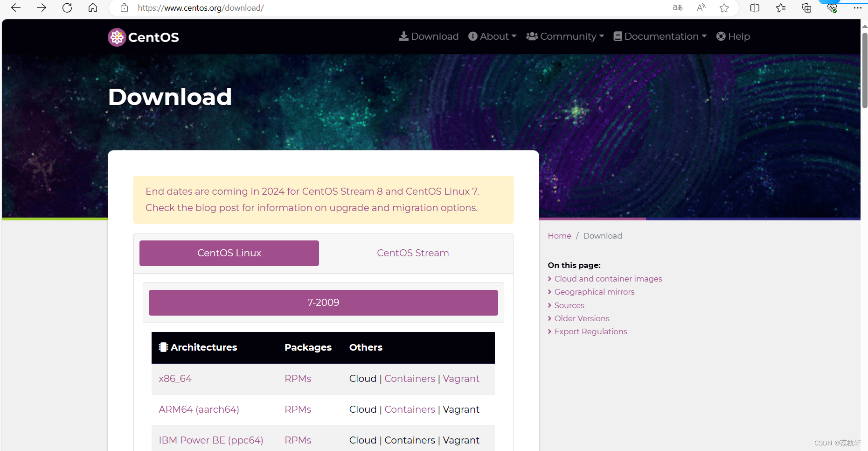Add page to favorites with star icon
This screenshot has width=868, height=451.
pos(724,8)
